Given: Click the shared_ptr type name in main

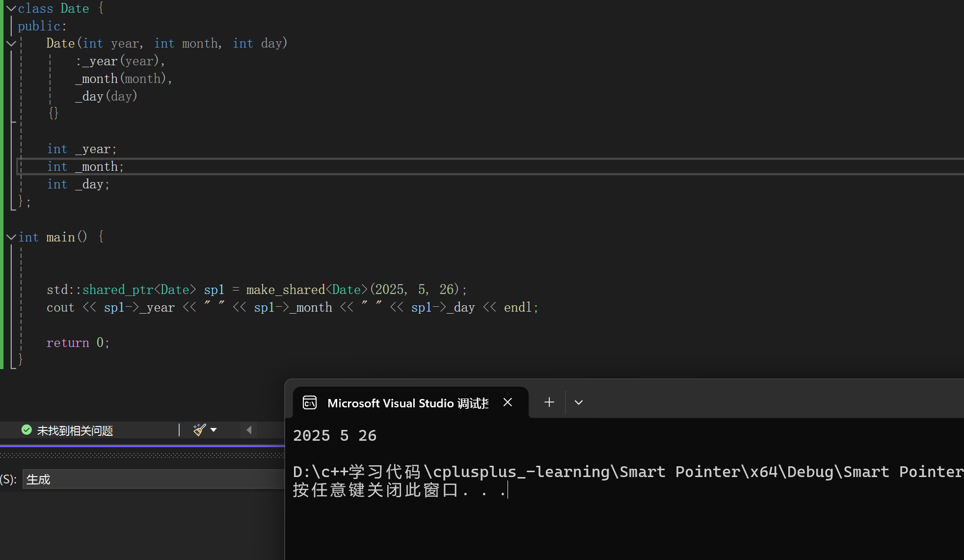Looking at the screenshot, I should 118,290.
